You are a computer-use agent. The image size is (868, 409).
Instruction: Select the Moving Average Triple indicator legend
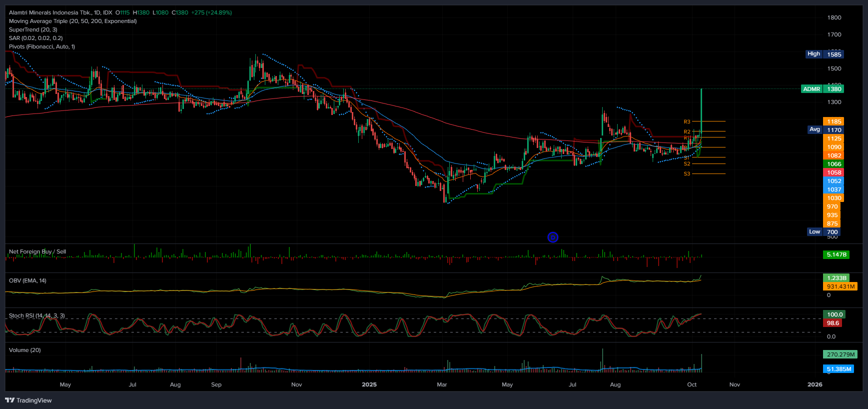(x=72, y=21)
